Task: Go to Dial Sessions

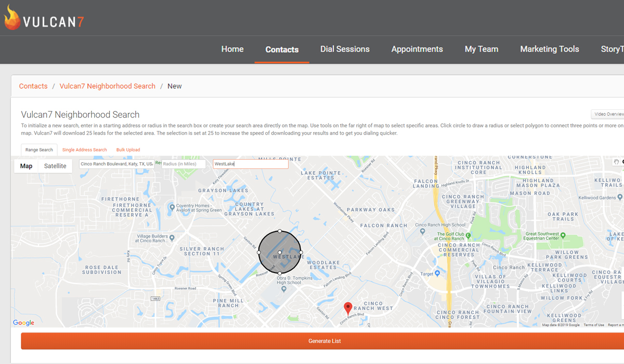Action: pyautogui.click(x=345, y=49)
